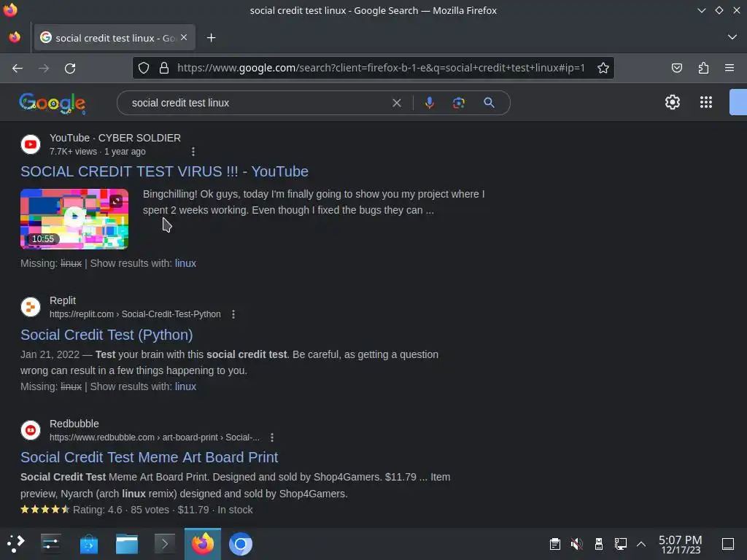
Task: Open the Firefox extensions menu
Action: click(x=703, y=68)
